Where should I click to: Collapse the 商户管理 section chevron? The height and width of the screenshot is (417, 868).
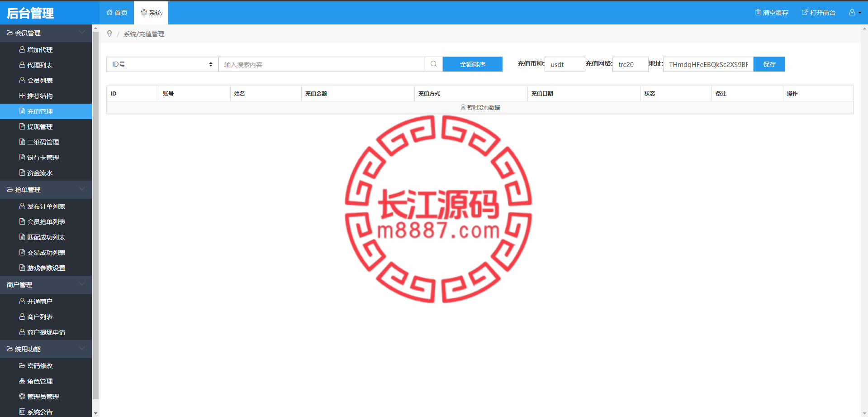tap(82, 284)
